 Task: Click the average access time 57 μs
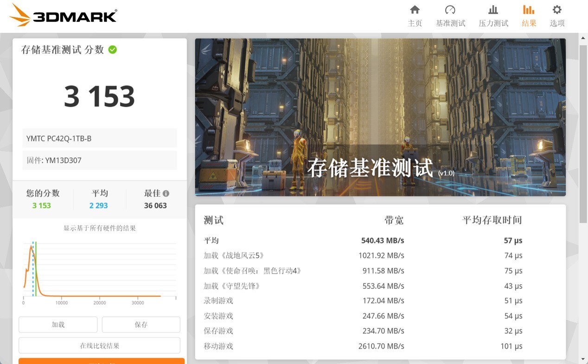coord(513,240)
